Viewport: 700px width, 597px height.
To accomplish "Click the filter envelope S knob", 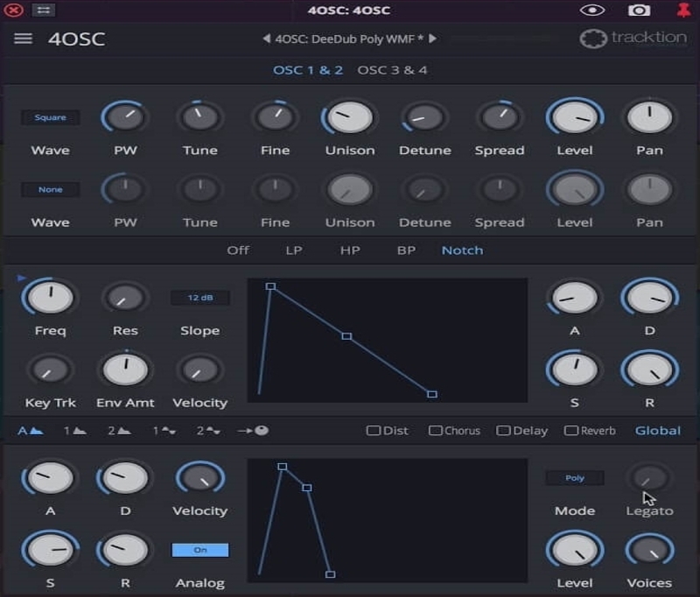I will pyautogui.click(x=575, y=369).
